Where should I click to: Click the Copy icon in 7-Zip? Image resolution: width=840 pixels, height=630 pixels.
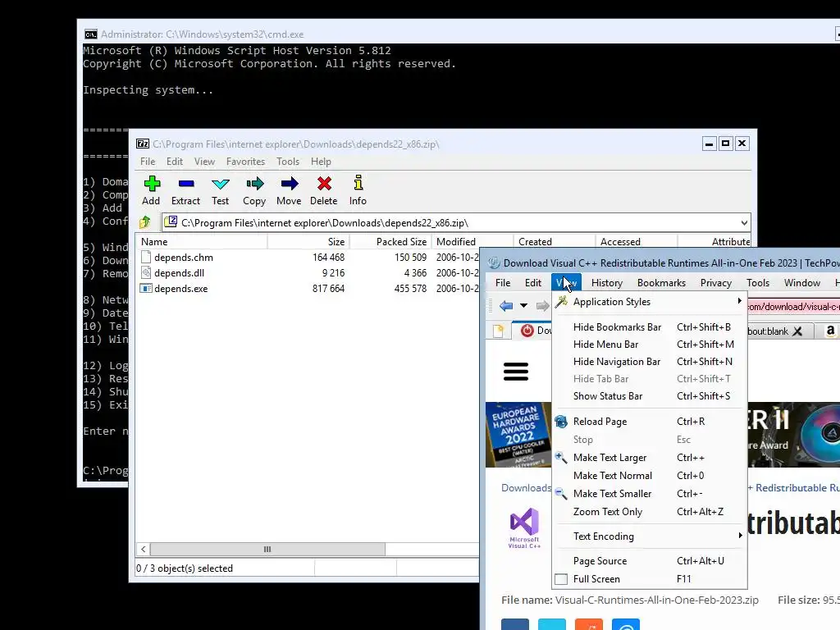pyautogui.click(x=254, y=184)
